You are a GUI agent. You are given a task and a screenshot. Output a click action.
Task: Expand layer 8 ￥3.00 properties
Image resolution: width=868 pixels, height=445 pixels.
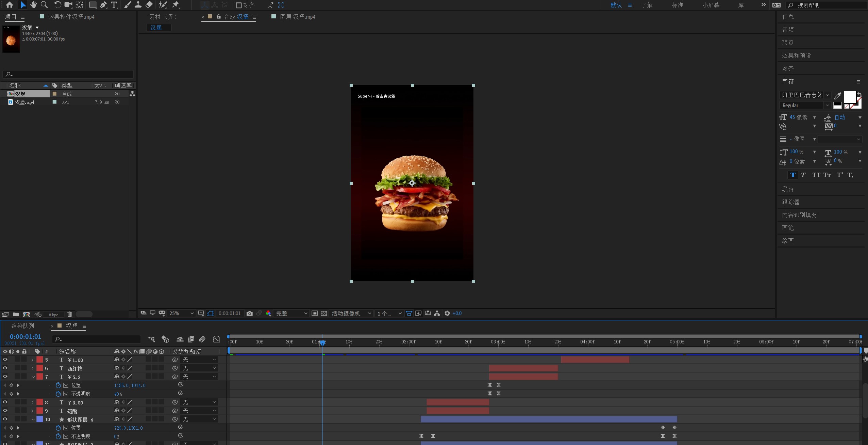[x=32, y=402]
